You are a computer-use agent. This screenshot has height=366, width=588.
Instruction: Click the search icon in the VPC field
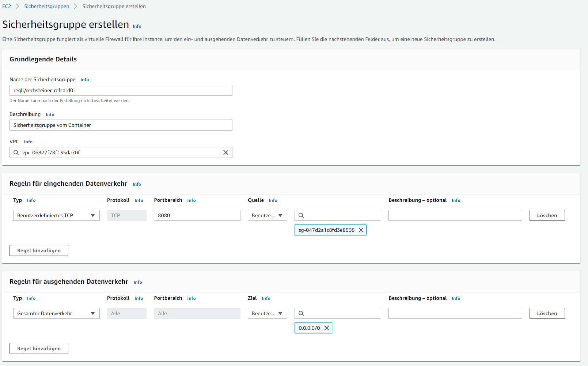(x=16, y=152)
